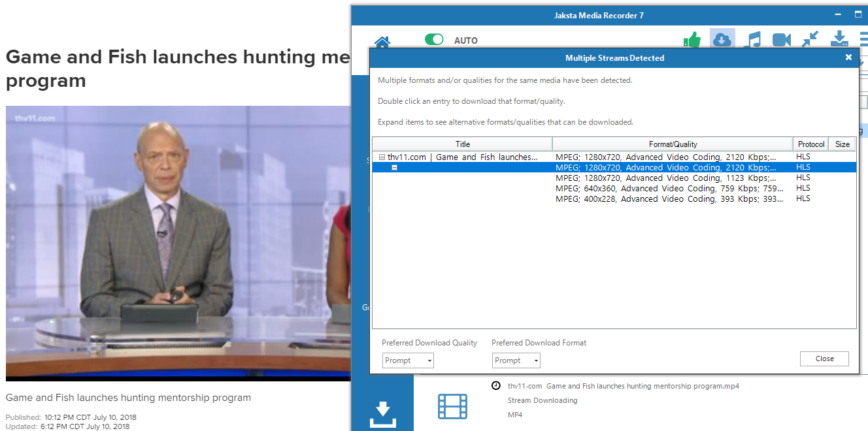Open the Jaksta home screen icon
The width and height of the screenshot is (868, 431).
click(382, 41)
